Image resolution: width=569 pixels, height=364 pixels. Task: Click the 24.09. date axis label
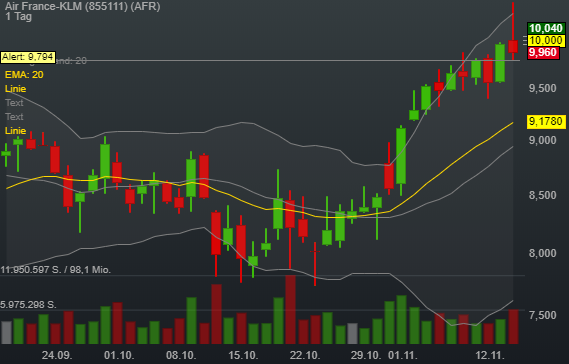[x=57, y=355]
